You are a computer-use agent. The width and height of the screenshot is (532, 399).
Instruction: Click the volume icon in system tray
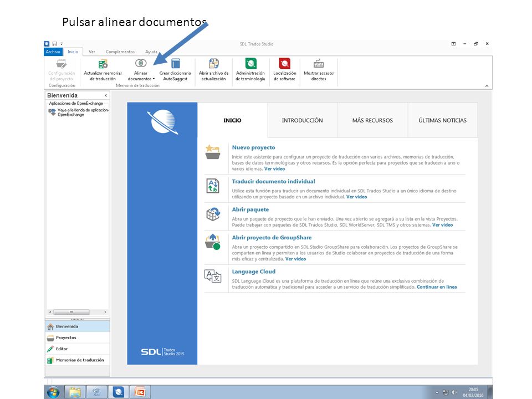pyautogui.click(x=454, y=392)
